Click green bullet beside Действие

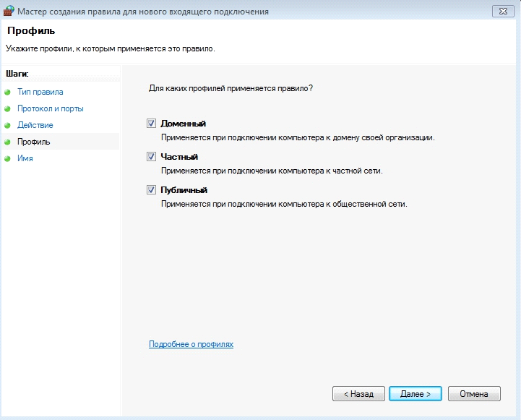pos(8,125)
